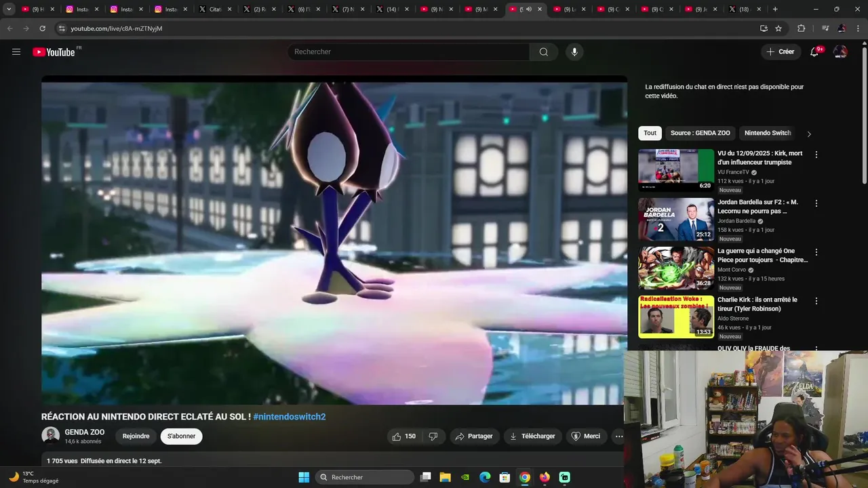Screen dimensions: 868x488
Task: Switch to the (14) X browser tab
Action: coord(391,9)
